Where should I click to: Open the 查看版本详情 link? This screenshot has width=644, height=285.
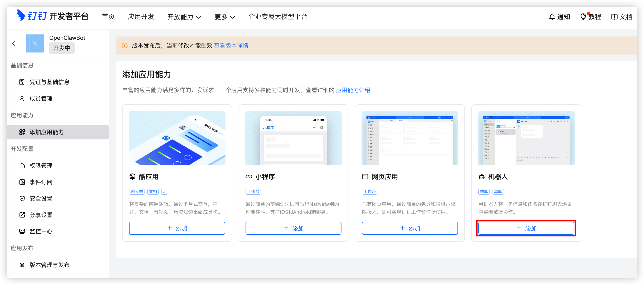(x=231, y=46)
